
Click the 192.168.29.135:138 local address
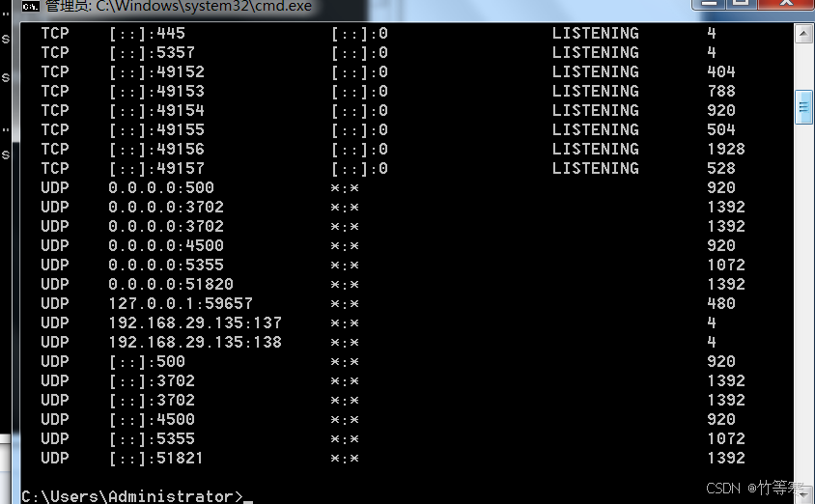click(x=195, y=342)
